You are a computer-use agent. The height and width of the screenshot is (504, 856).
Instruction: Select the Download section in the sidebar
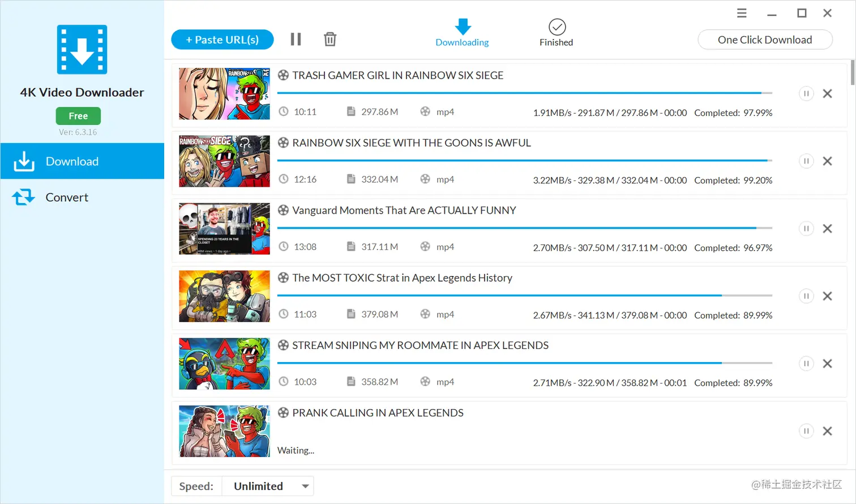point(72,161)
